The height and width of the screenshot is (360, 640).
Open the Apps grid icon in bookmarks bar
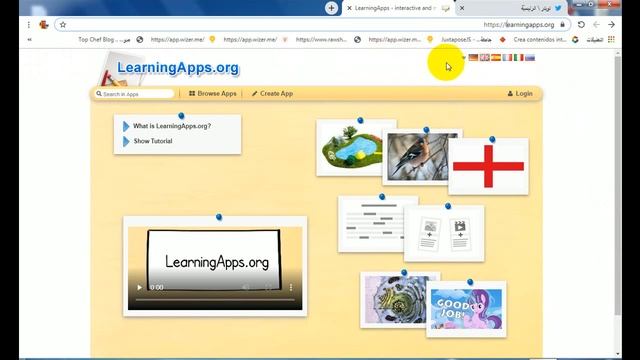[x=611, y=39]
